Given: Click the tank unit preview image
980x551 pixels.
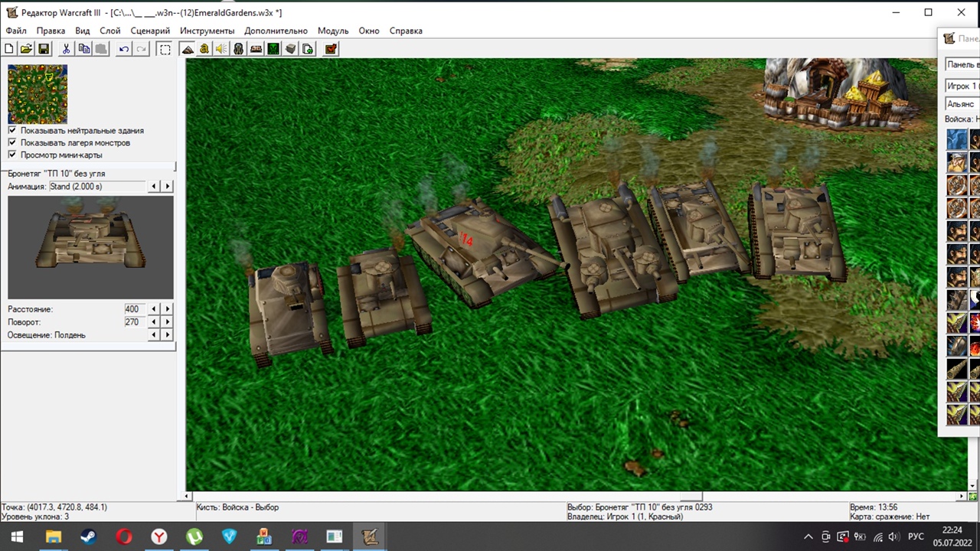Looking at the screenshot, I should click(90, 247).
